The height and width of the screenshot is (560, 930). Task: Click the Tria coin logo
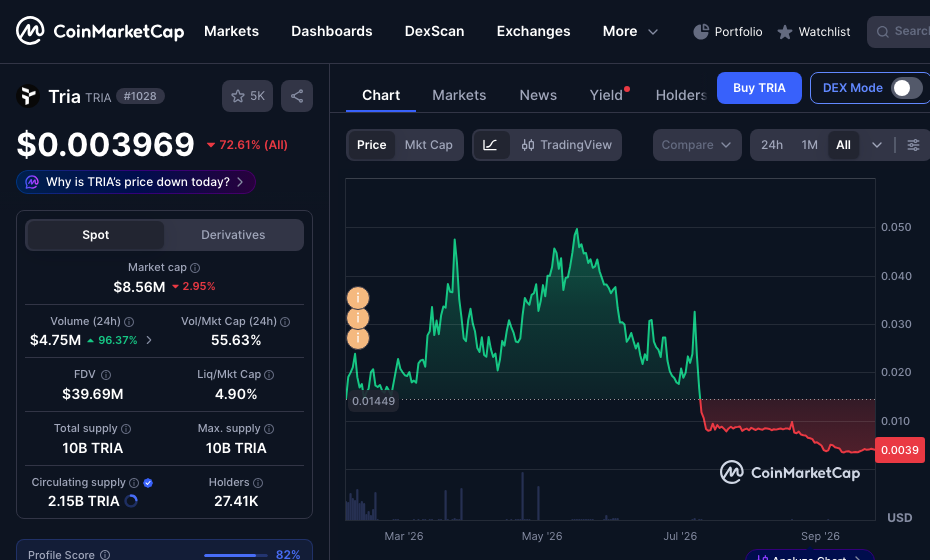(27, 96)
